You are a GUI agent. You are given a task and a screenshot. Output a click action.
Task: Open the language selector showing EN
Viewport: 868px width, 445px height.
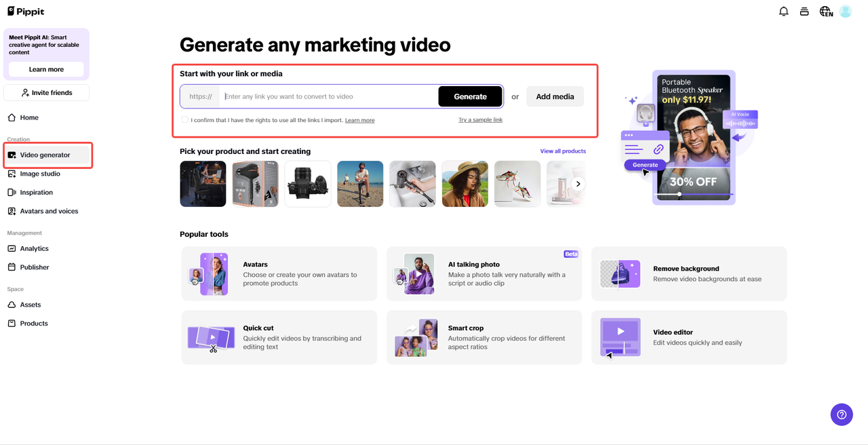point(825,11)
